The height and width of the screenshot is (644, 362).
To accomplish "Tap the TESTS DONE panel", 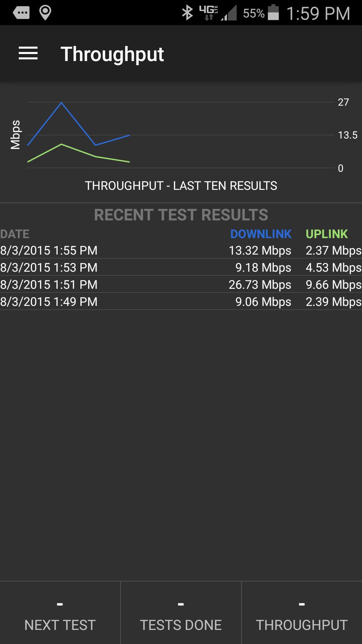I will point(181,613).
